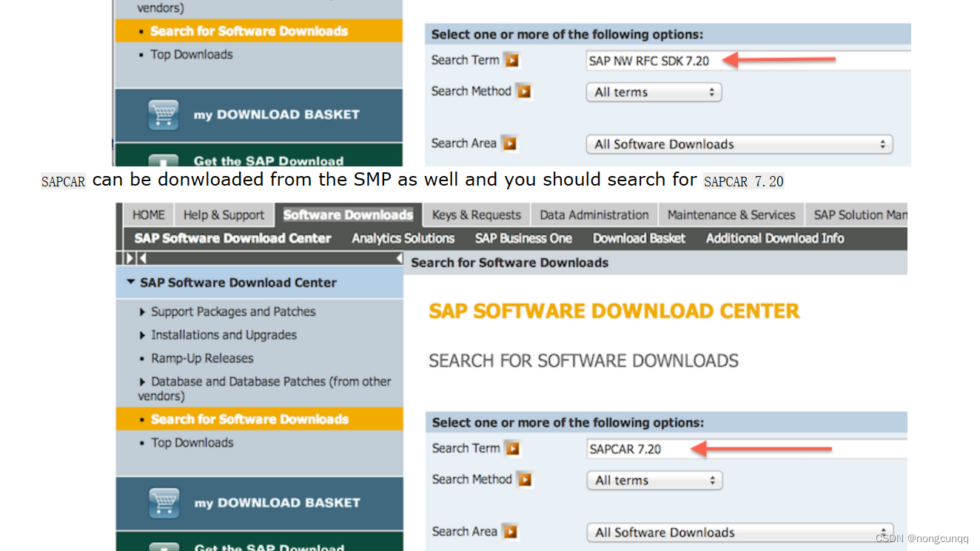
Task: Open the All terms dropdown below the SAPCAR 7.20 field
Action: (x=654, y=480)
